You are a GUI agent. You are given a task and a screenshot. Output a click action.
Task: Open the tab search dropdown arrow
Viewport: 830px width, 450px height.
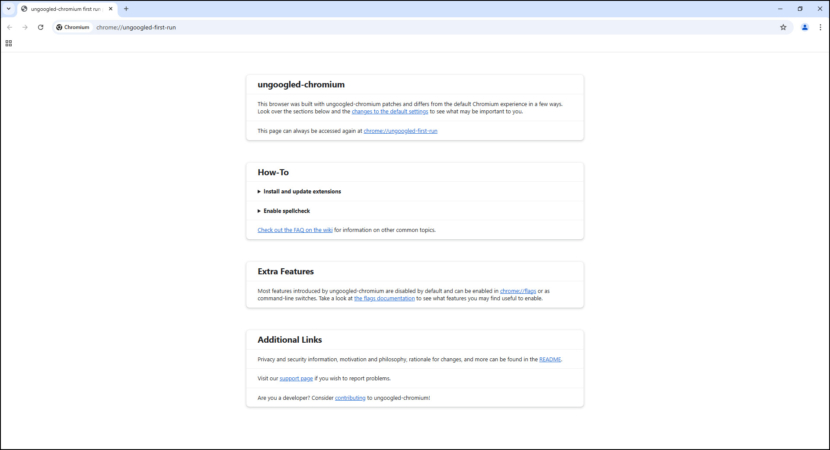[x=8, y=9]
